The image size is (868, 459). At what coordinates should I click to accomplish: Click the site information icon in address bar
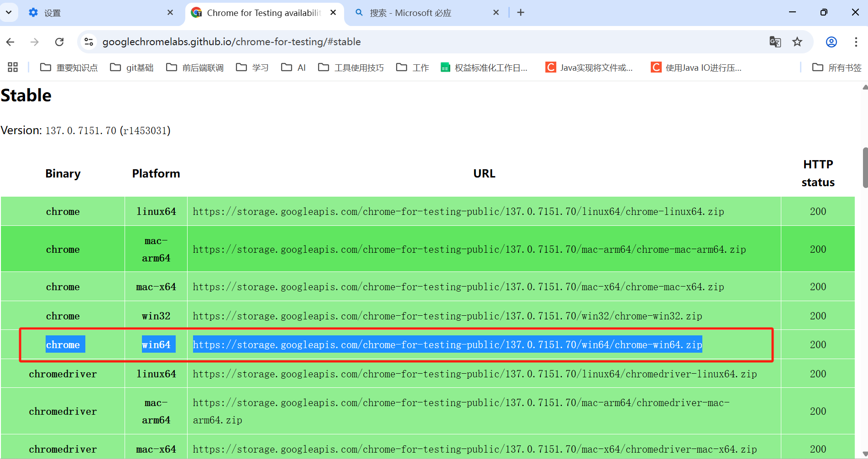(89, 42)
